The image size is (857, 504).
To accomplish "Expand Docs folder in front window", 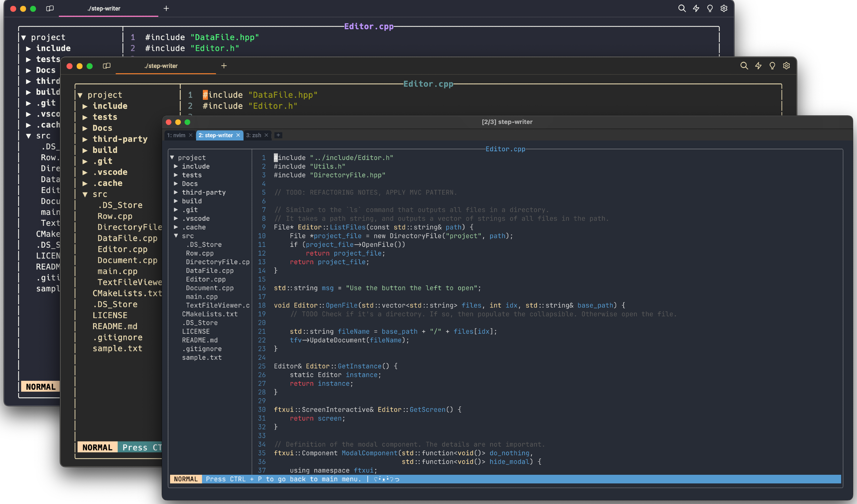I will 176,184.
